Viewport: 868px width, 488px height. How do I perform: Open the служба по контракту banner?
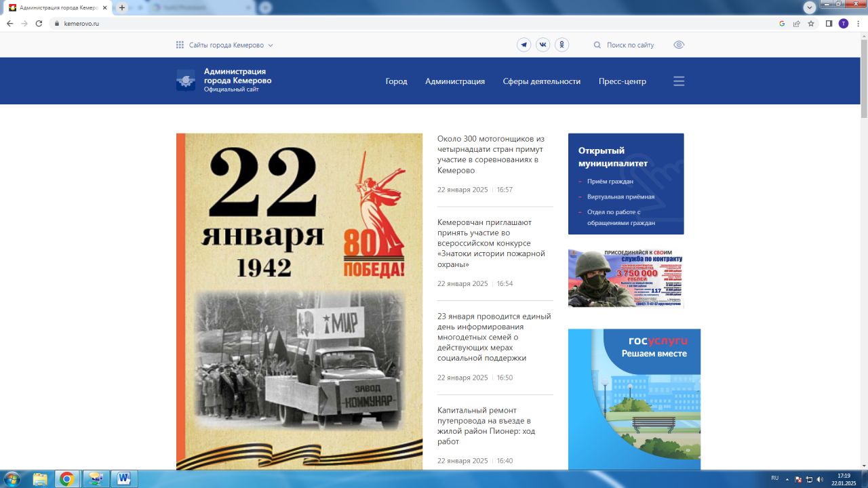coord(626,279)
